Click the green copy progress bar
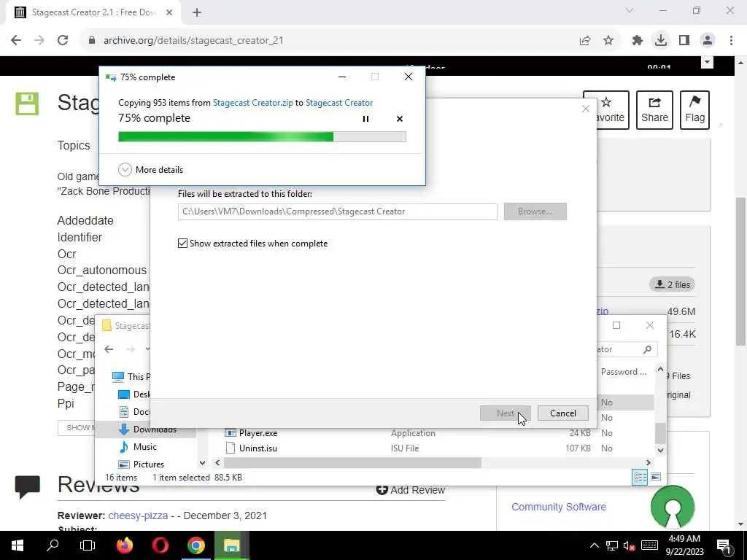 pos(262,137)
